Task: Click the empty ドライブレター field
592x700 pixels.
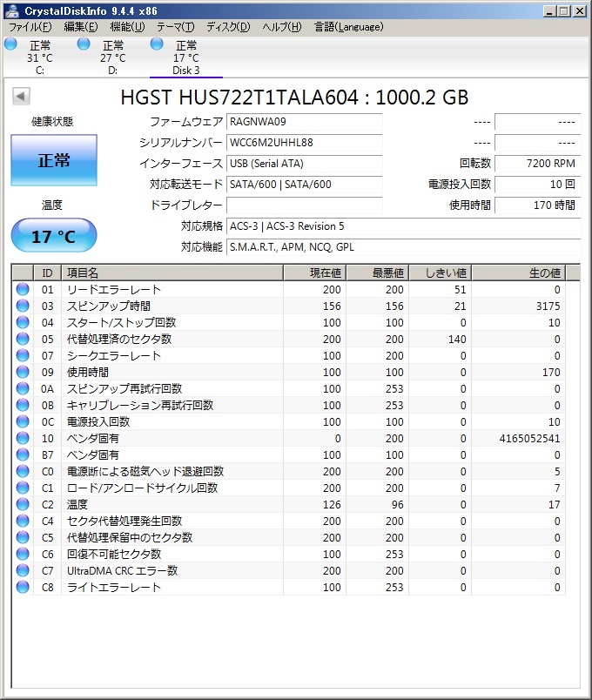Action: (x=305, y=205)
